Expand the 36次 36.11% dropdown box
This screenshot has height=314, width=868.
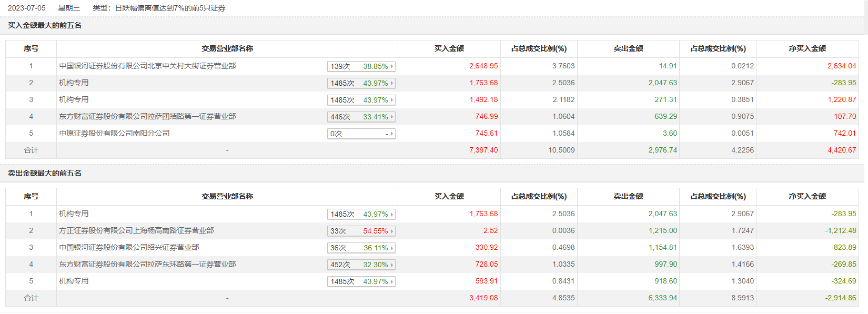361,248
